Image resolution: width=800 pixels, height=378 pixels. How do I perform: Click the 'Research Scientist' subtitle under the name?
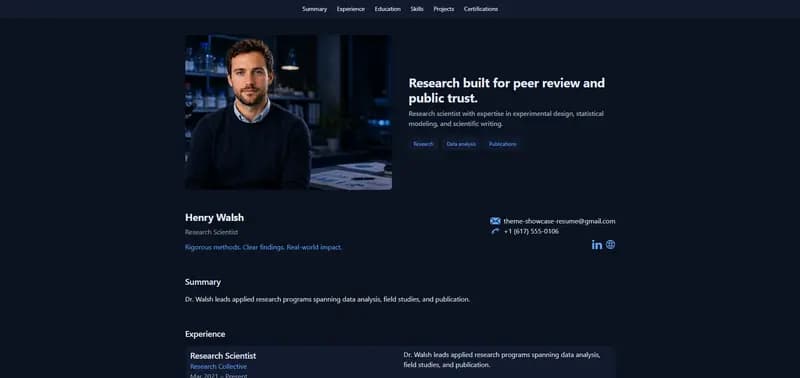[x=211, y=232]
